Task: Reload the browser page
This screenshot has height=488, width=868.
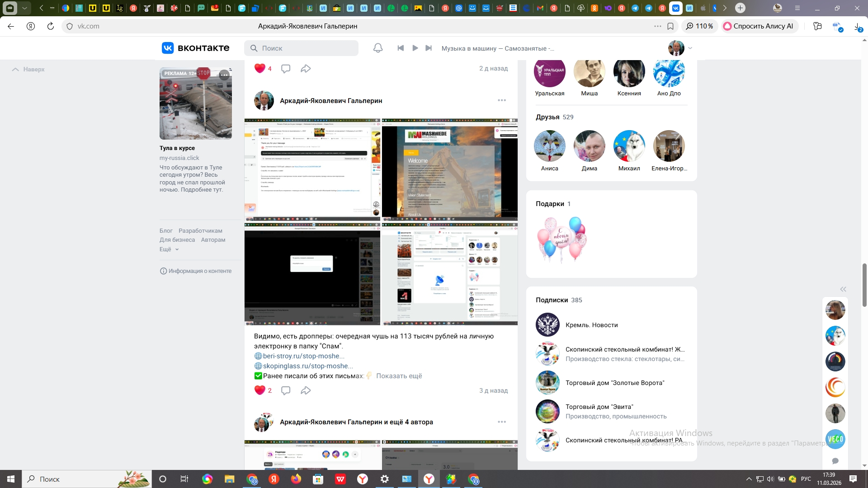Action: 51,26
